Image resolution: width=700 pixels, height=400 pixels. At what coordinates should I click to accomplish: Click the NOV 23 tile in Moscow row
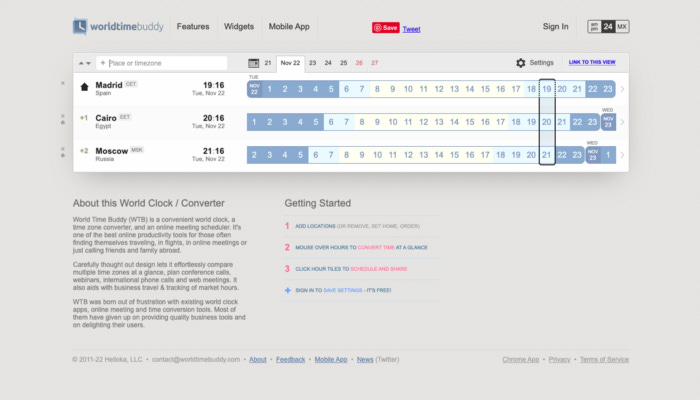tap(592, 155)
